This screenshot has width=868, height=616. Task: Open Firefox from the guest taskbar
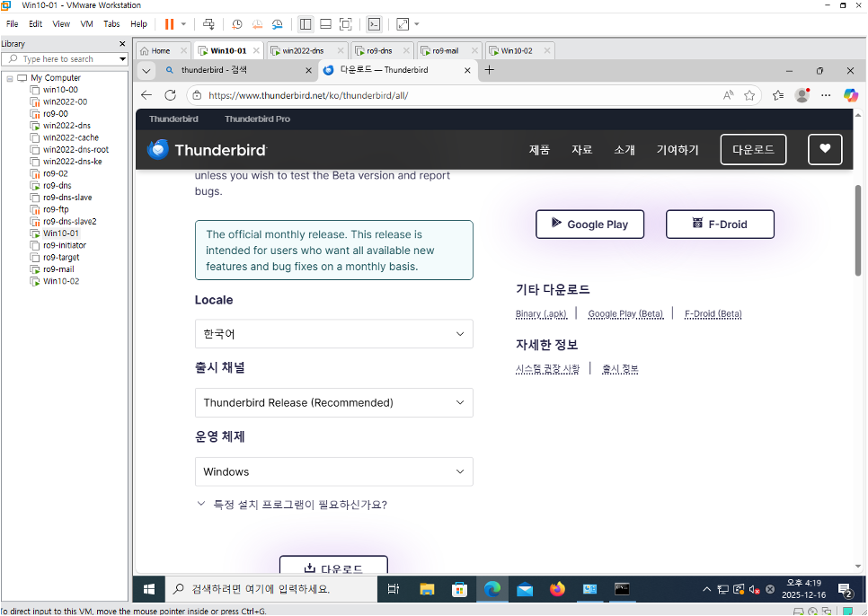tap(557, 589)
